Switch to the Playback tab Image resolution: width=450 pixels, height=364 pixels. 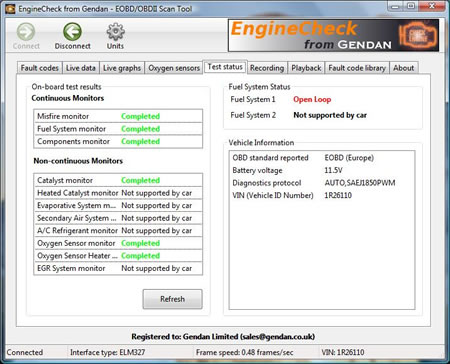tap(306, 68)
